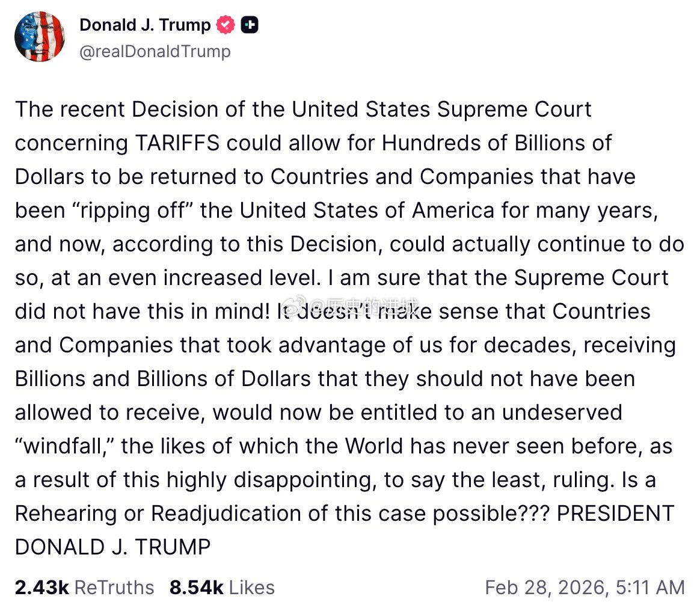
Task: Click the red verified checkmark badge
Action: click(226, 25)
